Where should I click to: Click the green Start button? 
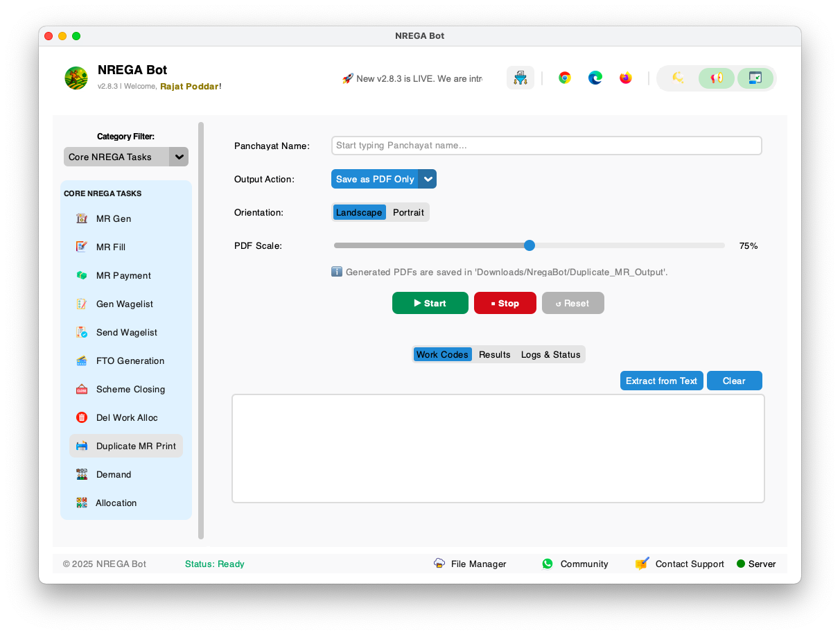pos(430,303)
